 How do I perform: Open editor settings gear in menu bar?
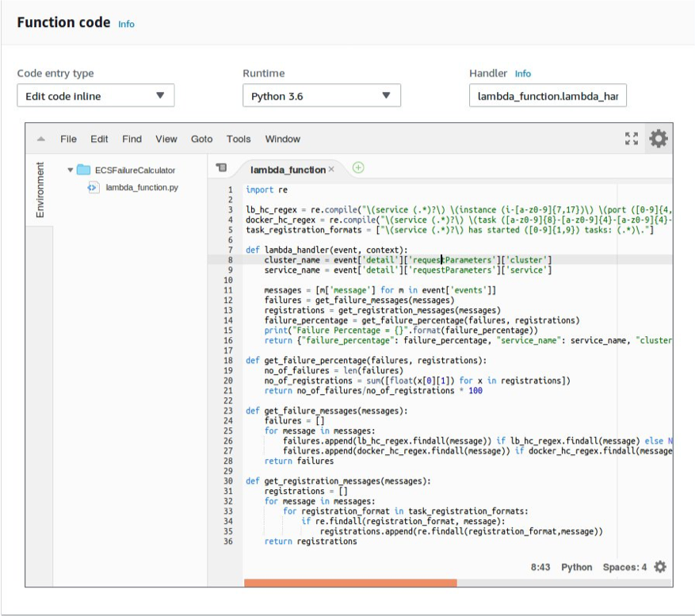point(659,139)
